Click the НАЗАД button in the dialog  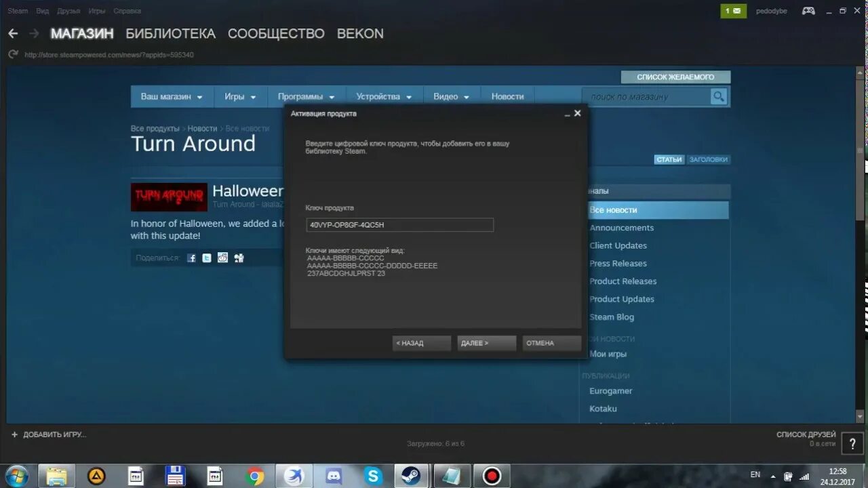coord(422,343)
